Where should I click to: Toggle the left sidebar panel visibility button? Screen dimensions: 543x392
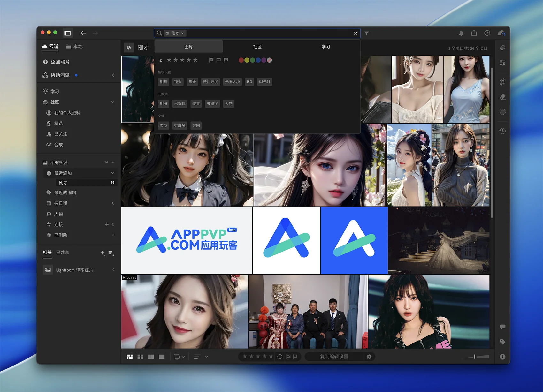pos(67,33)
